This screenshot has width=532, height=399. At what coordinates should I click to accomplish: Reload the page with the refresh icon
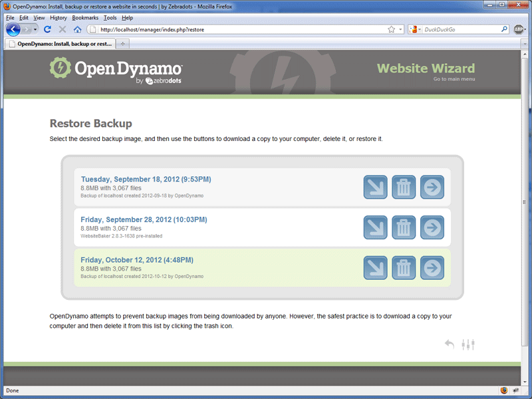47,29
